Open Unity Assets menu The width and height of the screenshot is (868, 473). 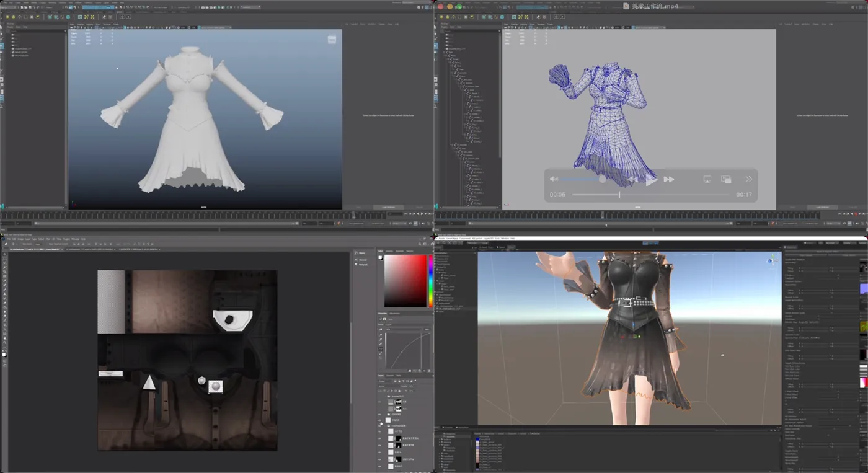click(443, 239)
